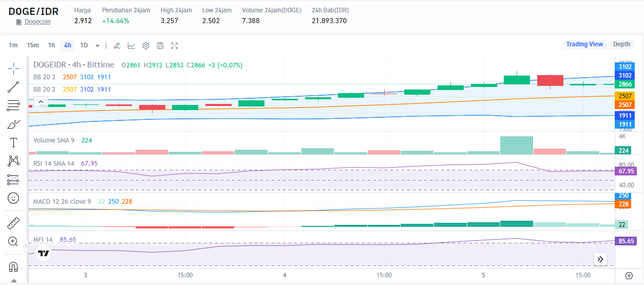Click the date label 4 on time axis

pyautogui.click(x=285, y=275)
